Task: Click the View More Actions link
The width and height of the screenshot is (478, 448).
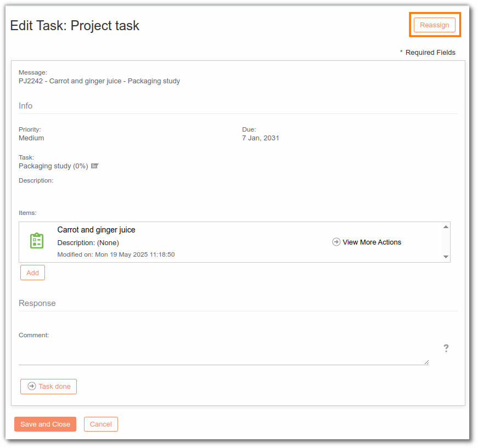Action: coord(372,242)
